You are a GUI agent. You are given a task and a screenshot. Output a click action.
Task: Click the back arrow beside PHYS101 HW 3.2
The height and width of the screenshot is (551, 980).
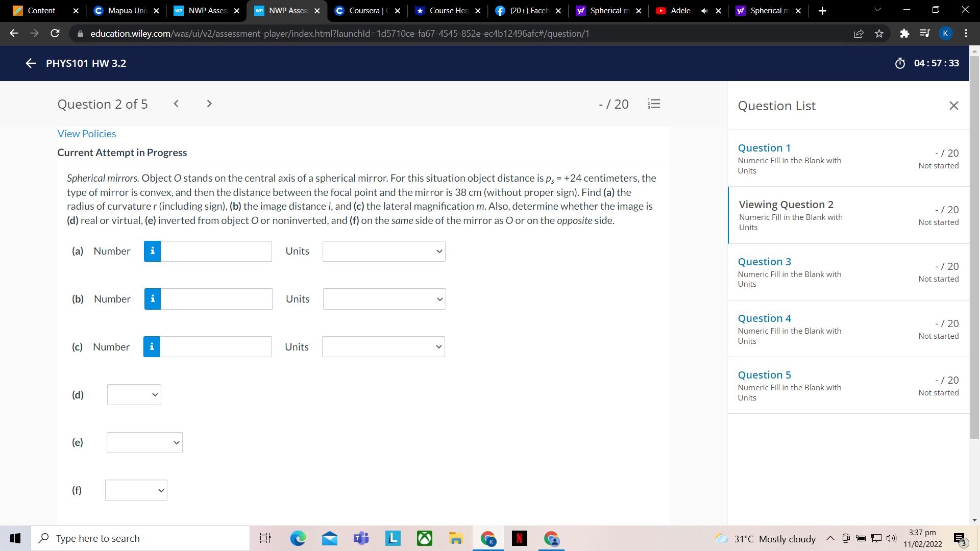(x=30, y=63)
